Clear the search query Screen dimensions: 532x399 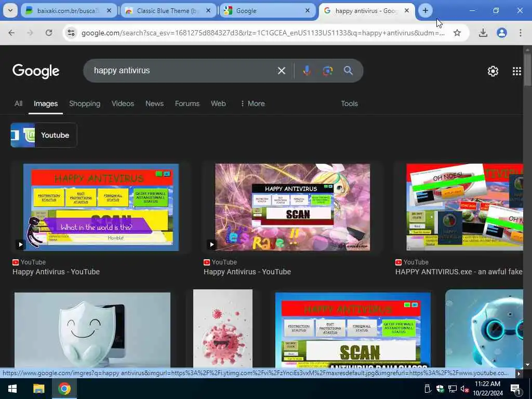(281, 71)
